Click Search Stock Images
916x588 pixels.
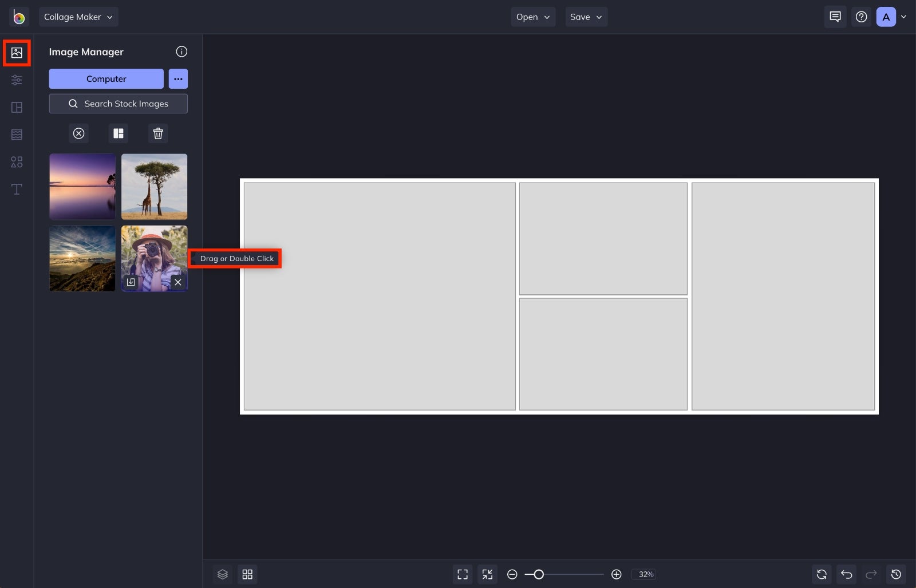tap(118, 104)
